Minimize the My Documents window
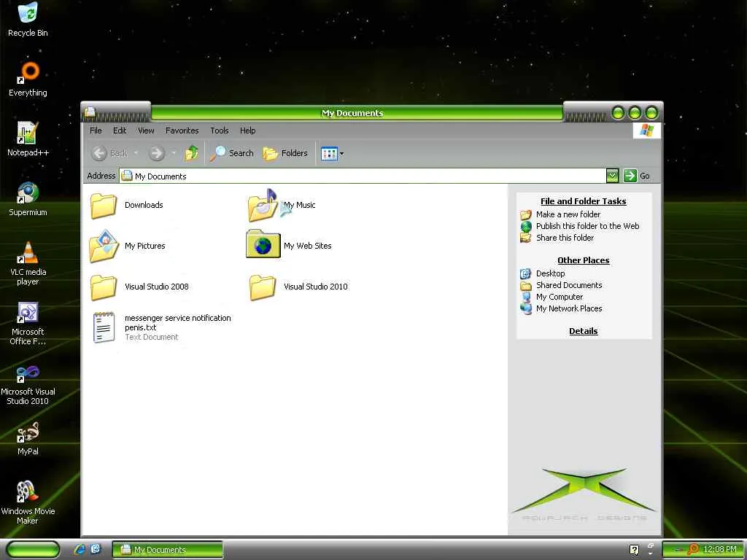Image resolution: width=747 pixels, height=560 pixels. tap(618, 113)
